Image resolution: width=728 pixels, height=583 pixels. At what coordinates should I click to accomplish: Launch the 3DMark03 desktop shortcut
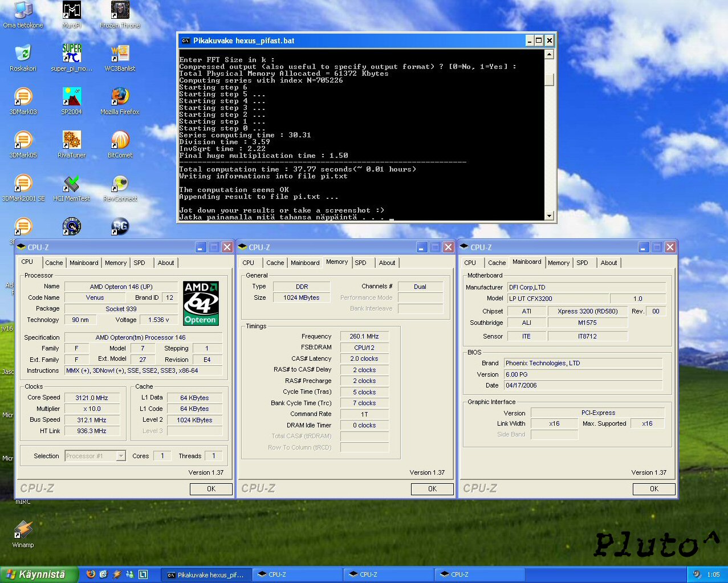(x=23, y=101)
